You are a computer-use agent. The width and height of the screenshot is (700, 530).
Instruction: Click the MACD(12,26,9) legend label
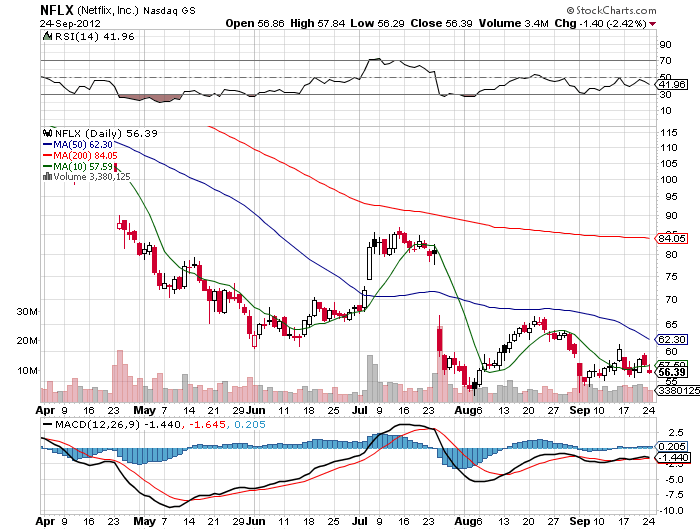click(97, 425)
